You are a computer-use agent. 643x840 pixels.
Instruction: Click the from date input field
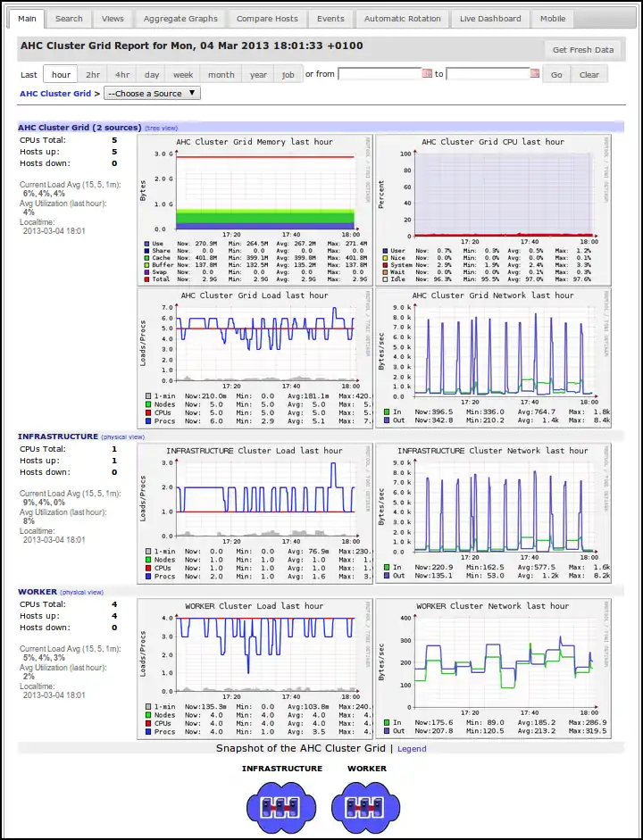[380, 74]
